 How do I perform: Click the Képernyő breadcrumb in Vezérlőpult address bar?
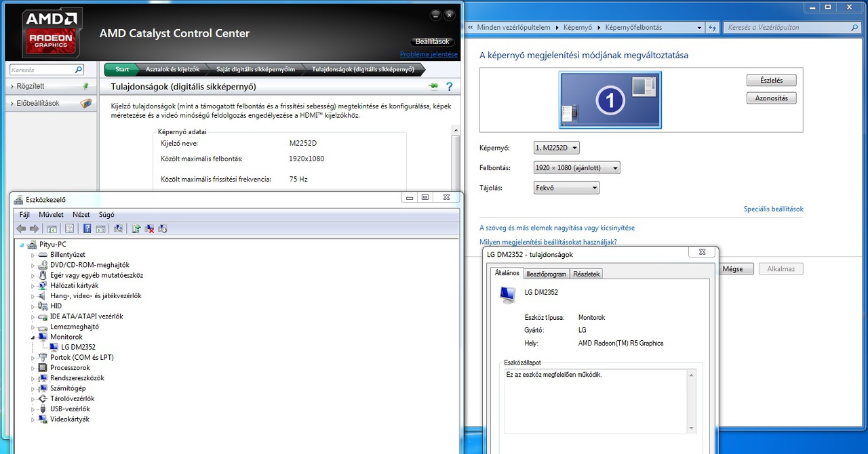(578, 28)
